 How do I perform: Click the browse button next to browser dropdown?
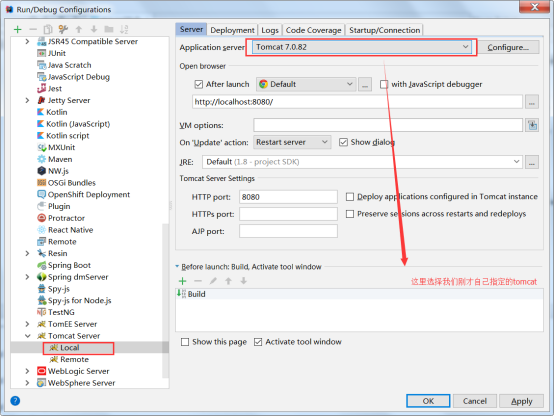click(365, 84)
